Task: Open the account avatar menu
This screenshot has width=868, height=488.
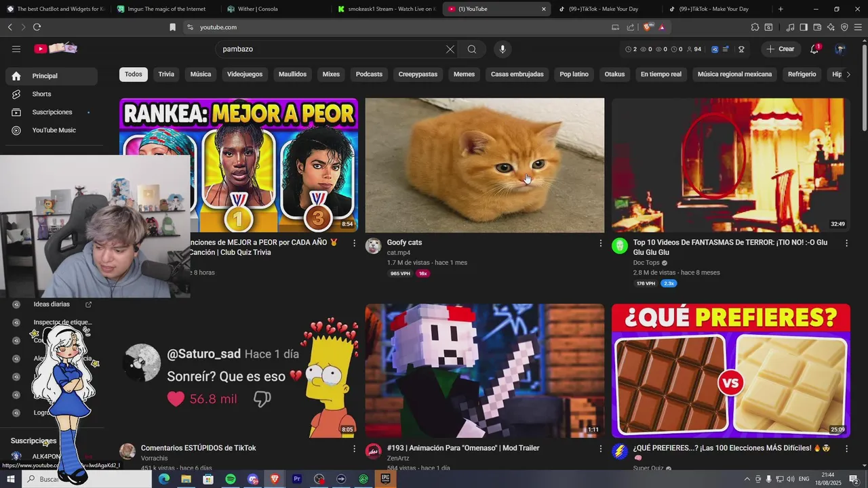Action: pyautogui.click(x=840, y=49)
